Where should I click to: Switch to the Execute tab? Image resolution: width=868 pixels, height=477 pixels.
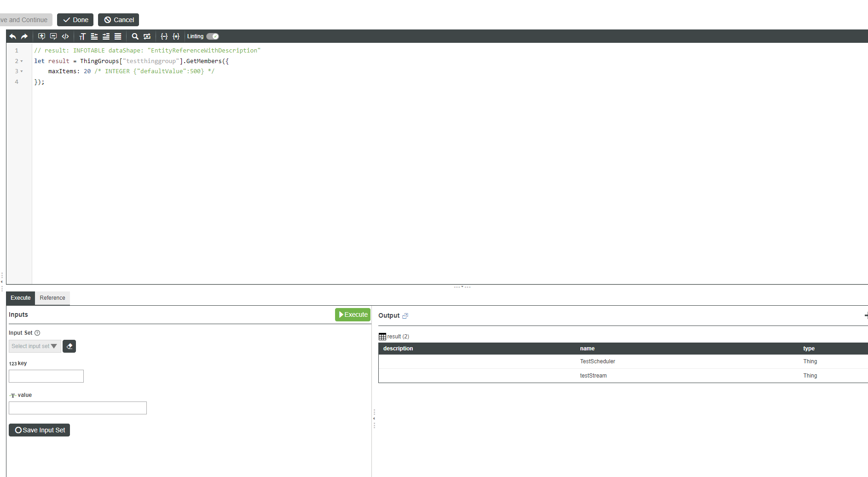(x=20, y=298)
